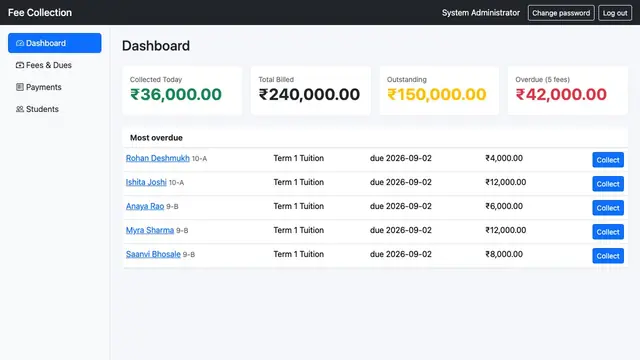Collect fee from Rohan Deshmukh

click(x=608, y=160)
